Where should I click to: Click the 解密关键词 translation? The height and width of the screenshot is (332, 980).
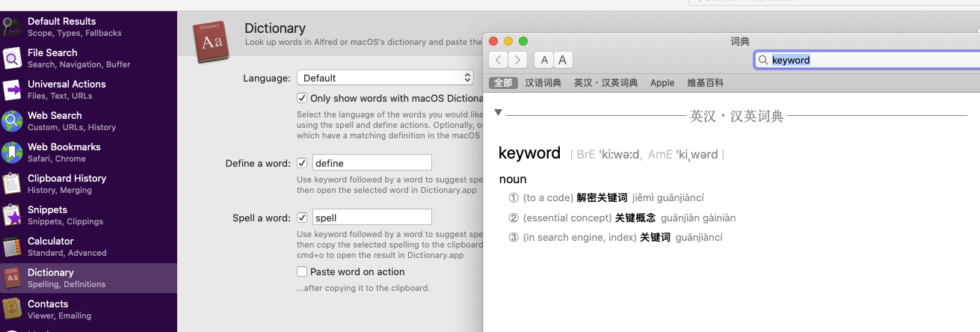tap(602, 198)
